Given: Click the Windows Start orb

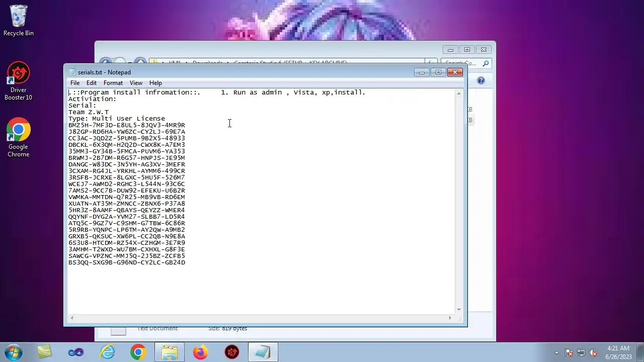Looking at the screenshot, I should tap(14, 352).
